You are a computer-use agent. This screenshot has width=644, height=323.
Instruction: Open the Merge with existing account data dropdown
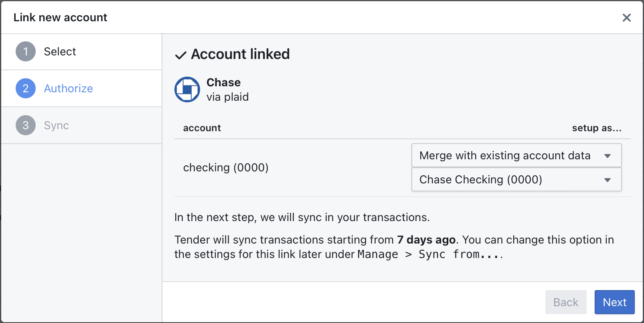coord(516,156)
